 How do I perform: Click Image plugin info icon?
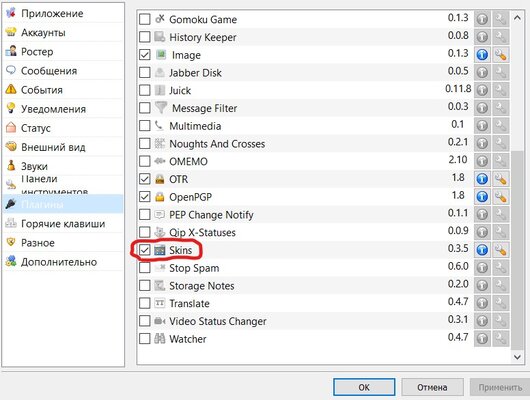[482, 54]
